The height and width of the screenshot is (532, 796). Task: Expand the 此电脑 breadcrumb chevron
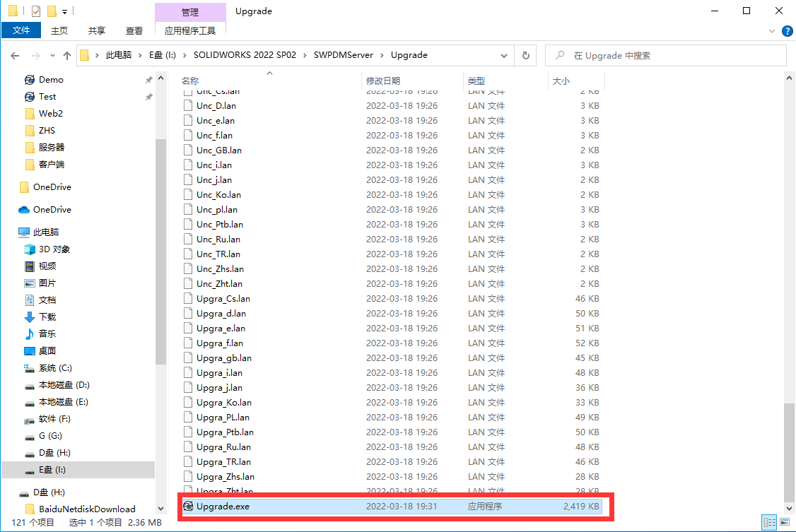141,55
